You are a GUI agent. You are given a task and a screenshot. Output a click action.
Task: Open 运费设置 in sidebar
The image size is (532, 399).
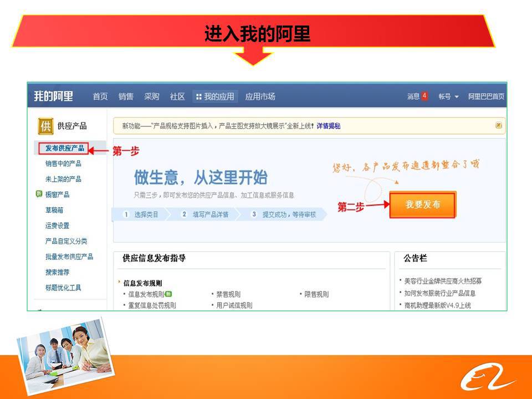point(57,226)
